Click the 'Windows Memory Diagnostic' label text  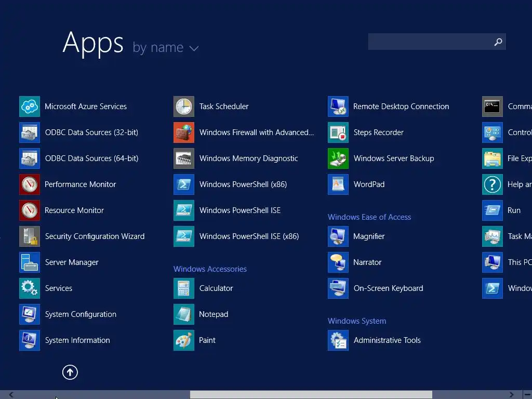coord(249,158)
